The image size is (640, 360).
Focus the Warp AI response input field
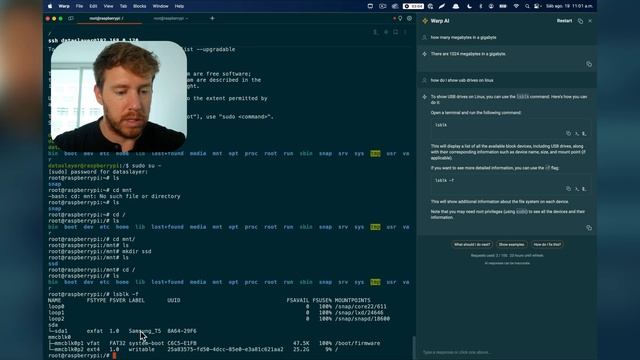click(506, 352)
